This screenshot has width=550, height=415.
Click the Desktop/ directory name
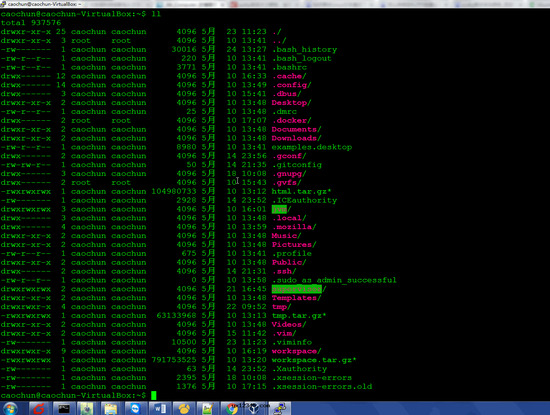point(291,103)
